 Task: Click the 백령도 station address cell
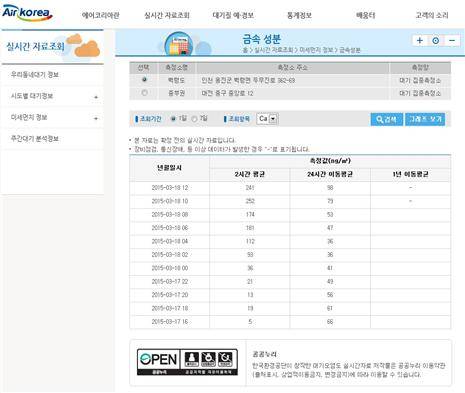point(293,80)
